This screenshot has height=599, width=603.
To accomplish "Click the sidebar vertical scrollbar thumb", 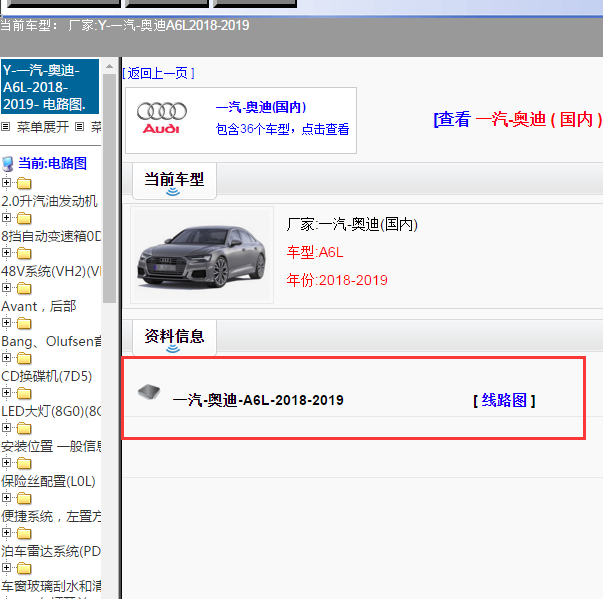I will [110, 188].
